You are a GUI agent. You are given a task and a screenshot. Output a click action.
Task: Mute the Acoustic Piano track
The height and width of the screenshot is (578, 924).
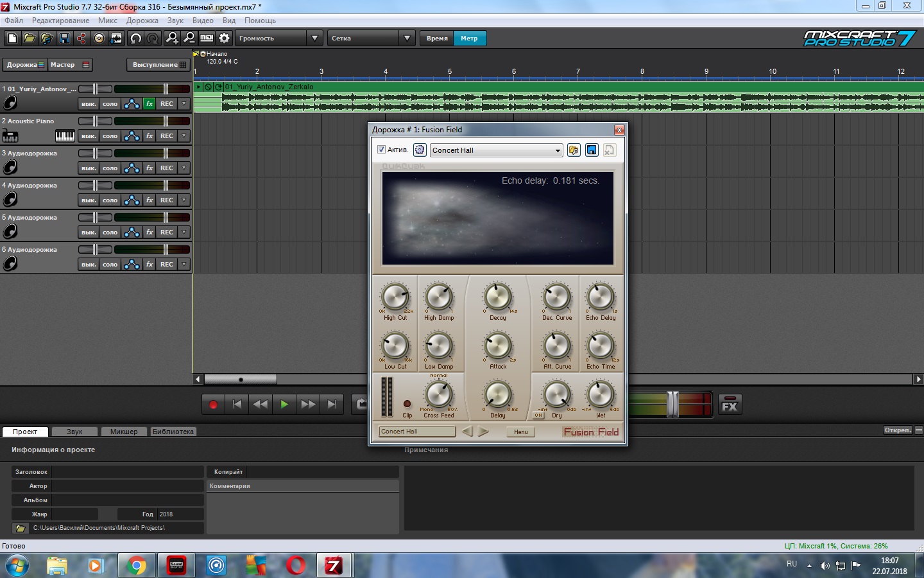(89, 136)
